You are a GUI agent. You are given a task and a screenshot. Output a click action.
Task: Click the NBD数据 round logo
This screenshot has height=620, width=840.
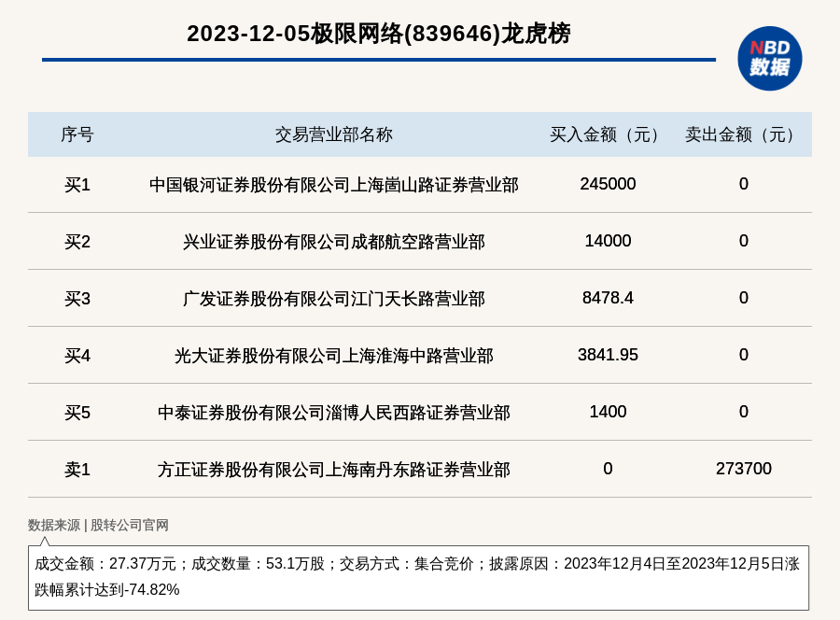pos(769,59)
